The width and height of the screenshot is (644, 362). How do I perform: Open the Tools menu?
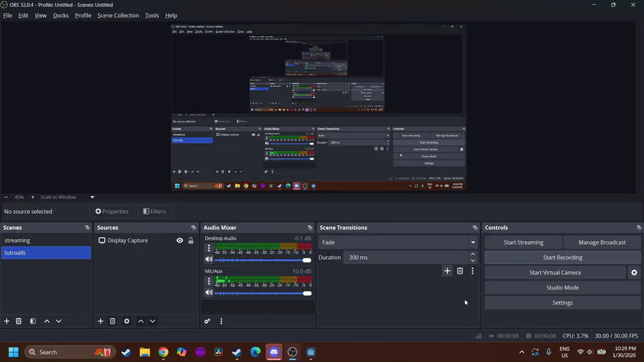152,16
